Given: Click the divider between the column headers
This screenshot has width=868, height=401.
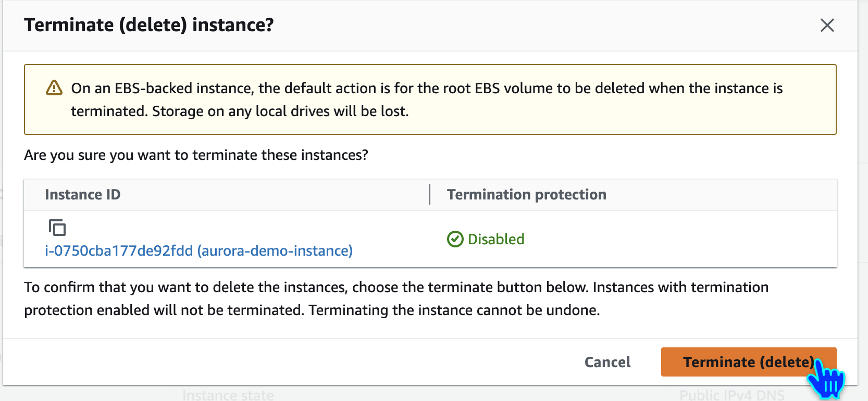Looking at the screenshot, I should [430, 195].
